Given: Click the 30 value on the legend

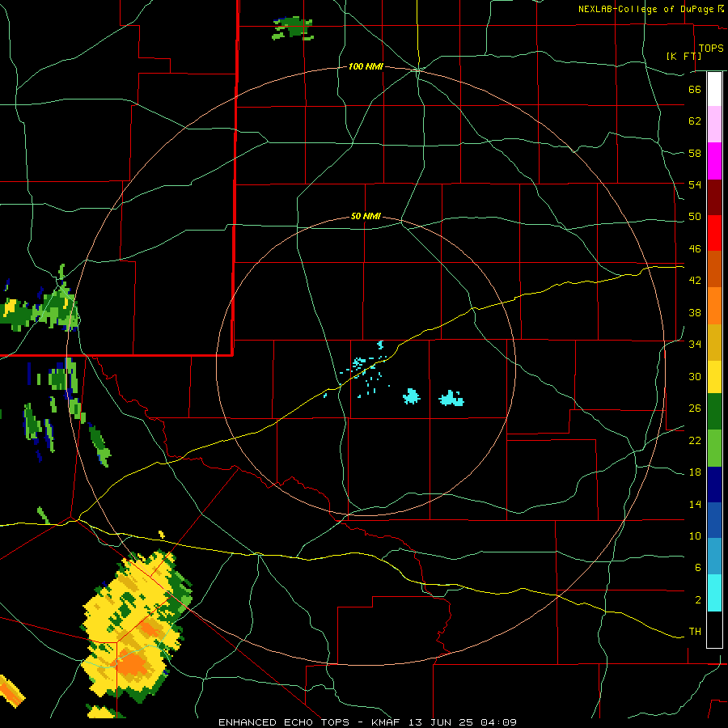Looking at the screenshot, I should tap(695, 376).
